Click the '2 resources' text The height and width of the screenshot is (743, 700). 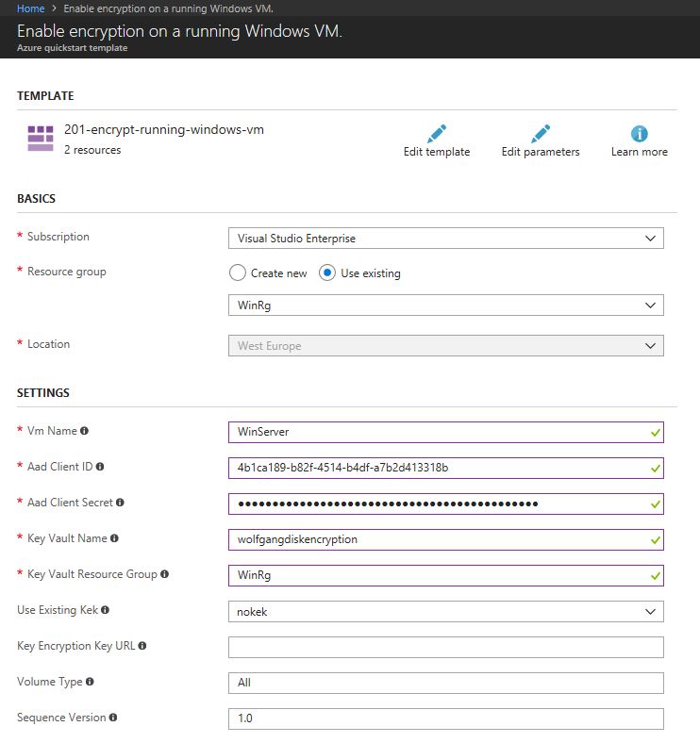point(92,150)
